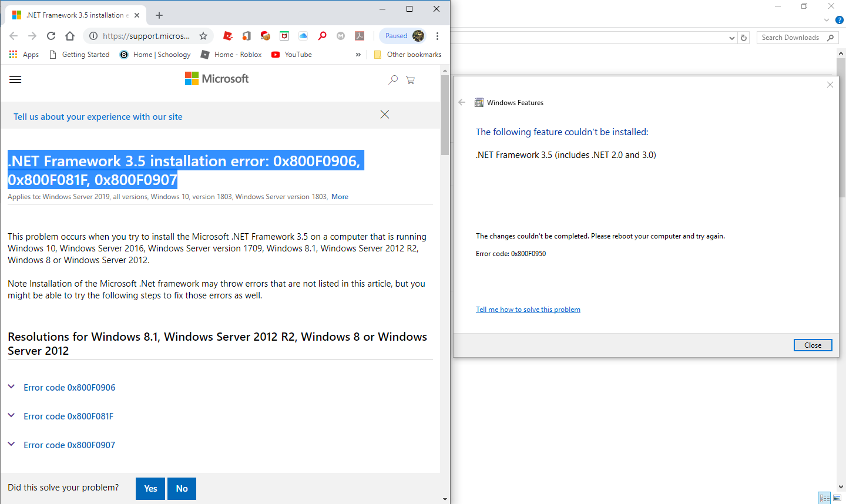This screenshot has height=504, width=846.
Task: Click the Error code: 0x800F0950 text
Action: pyautogui.click(x=511, y=254)
